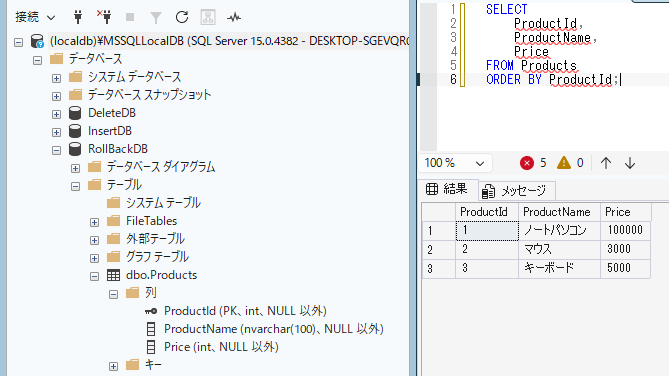Screen dimensions: 669x376
Task: Collapse the テーブル folder node
Action: pyautogui.click(x=76, y=186)
